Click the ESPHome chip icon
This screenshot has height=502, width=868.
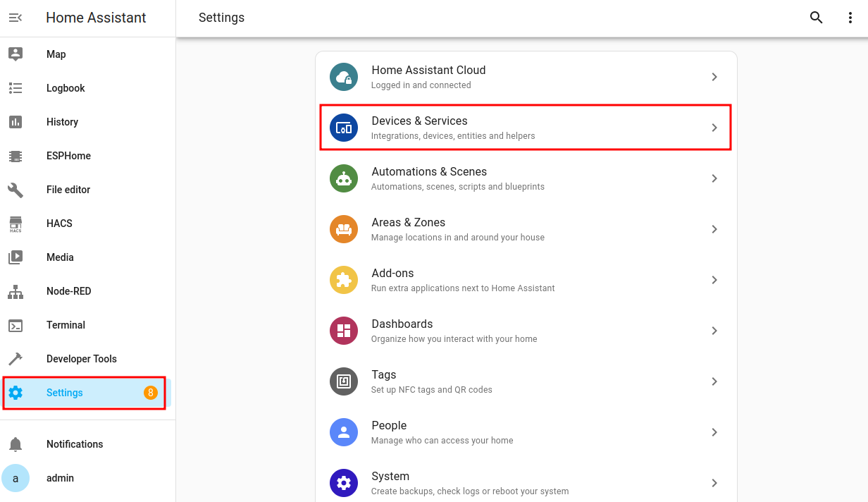(x=15, y=156)
